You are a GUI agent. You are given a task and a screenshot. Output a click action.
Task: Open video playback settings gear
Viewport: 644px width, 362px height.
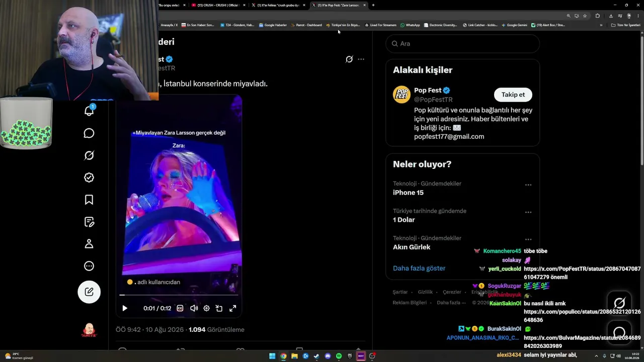tap(206, 308)
